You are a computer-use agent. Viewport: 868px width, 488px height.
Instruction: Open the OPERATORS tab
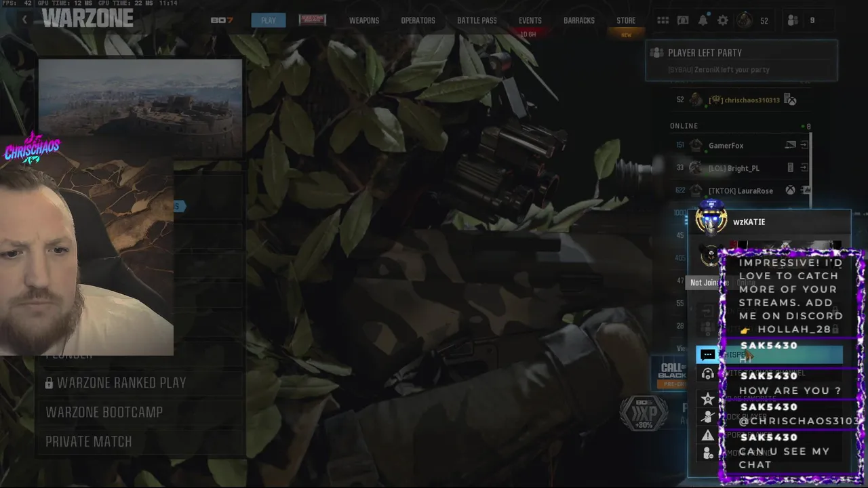click(418, 20)
